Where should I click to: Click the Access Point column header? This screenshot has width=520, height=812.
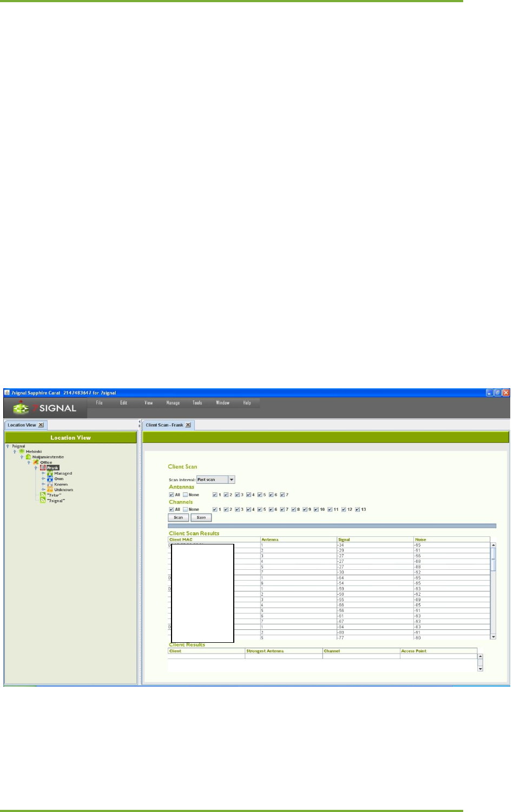pyautogui.click(x=439, y=651)
